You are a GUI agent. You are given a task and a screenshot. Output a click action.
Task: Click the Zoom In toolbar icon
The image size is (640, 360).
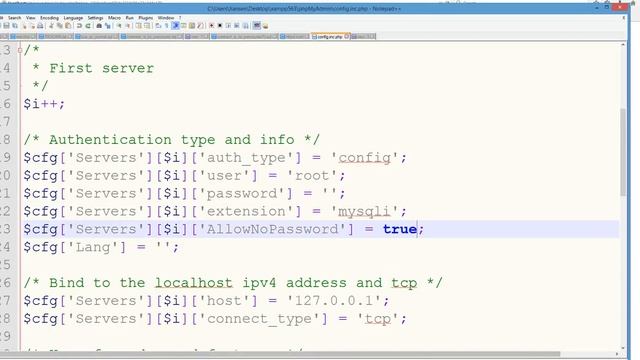pyautogui.click(x=119, y=26)
